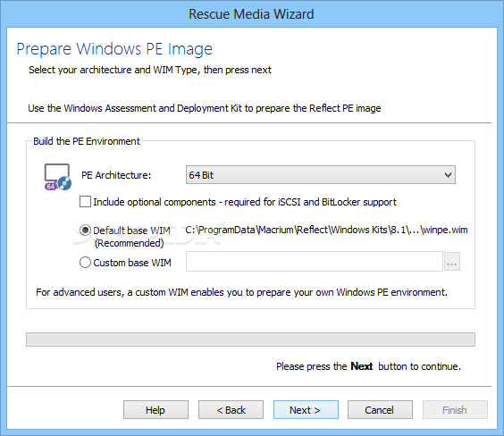Screen dimensions: 504x436
Task: Click the Help button
Action: point(155,410)
